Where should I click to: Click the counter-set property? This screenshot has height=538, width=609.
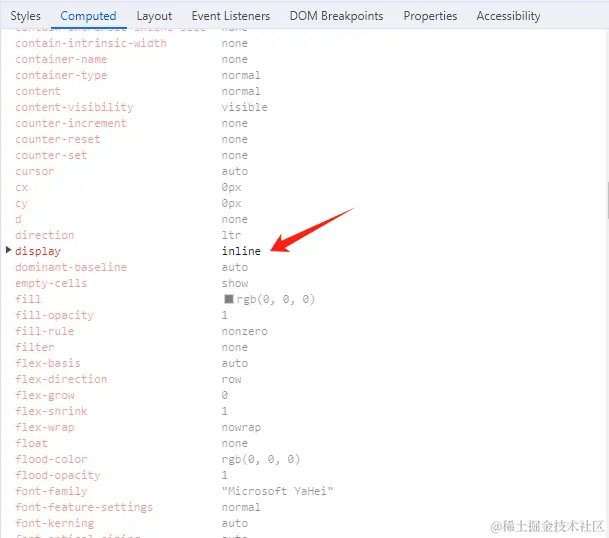pyautogui.click(x=51, y=155)
